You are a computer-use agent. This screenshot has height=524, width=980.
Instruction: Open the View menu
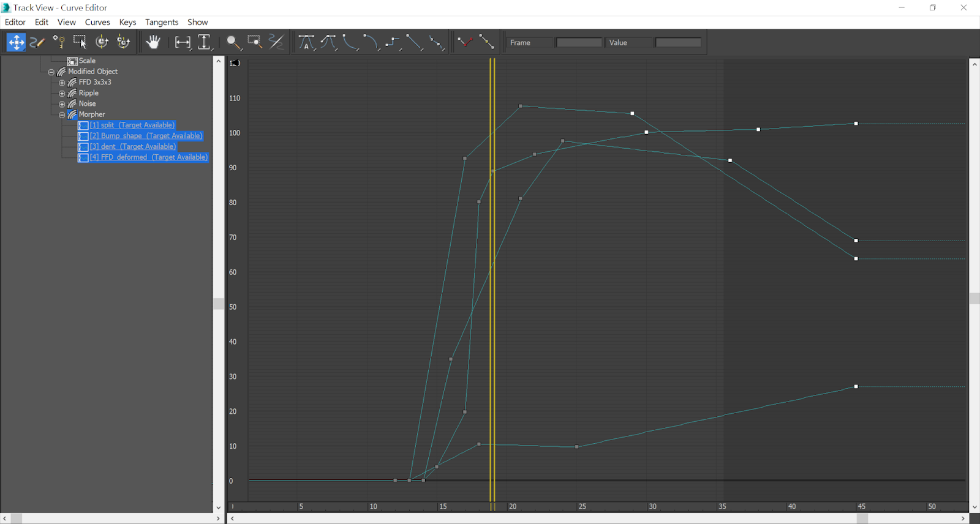67,22
